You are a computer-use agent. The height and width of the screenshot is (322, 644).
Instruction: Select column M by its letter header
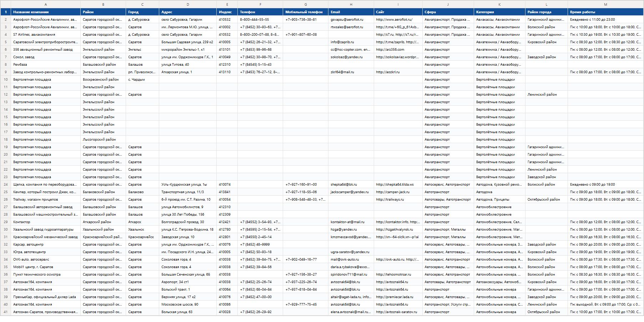click(x=605, y=4)
